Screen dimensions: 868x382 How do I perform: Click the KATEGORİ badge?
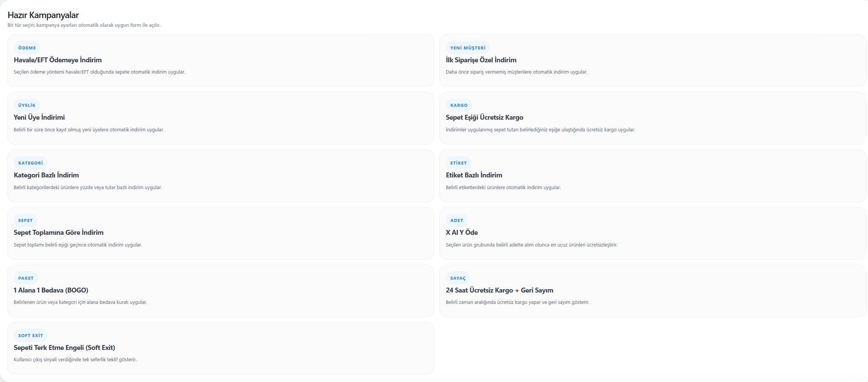point(31,163)
